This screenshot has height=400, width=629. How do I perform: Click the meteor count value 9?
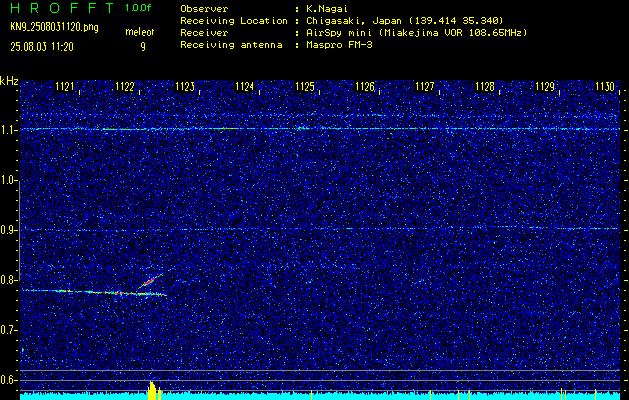tap(142, 47)
